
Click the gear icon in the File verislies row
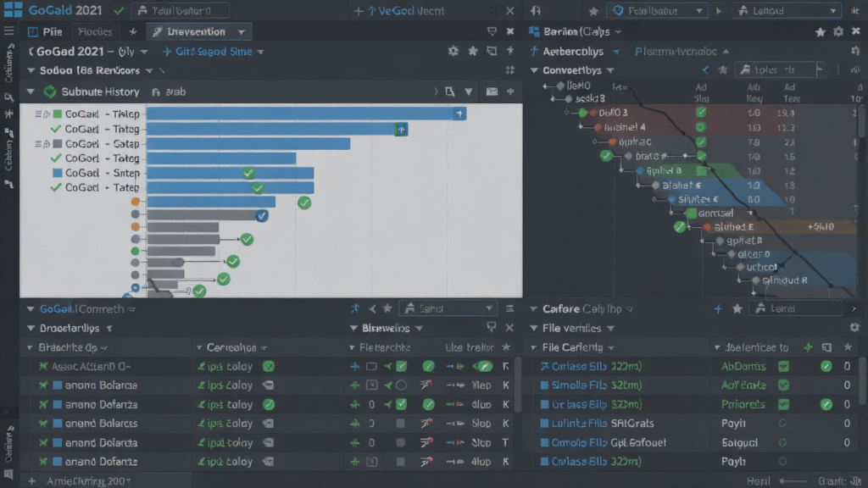pyautogui.click(x=854, y=328)
